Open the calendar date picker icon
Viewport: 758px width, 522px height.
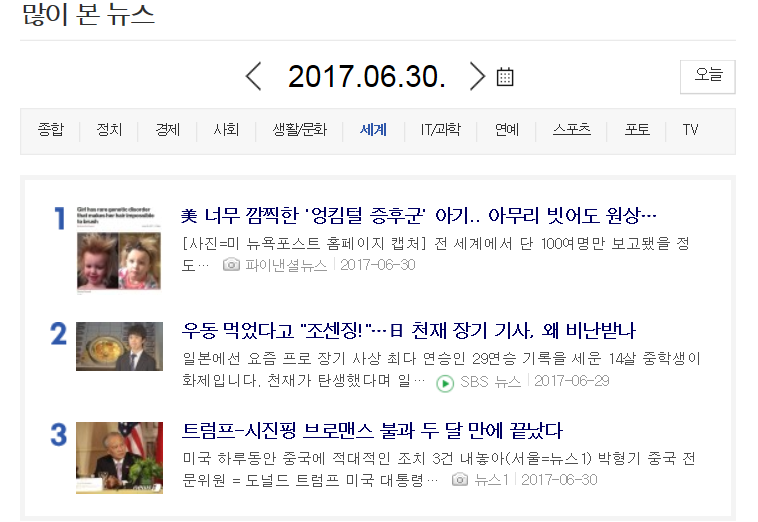tap(505, 77)
